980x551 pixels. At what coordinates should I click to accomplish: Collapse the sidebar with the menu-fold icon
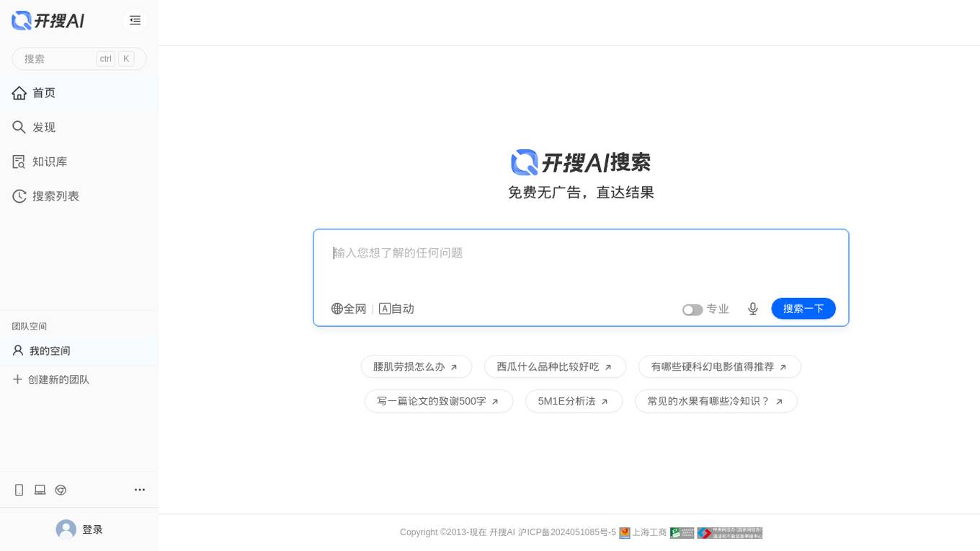click(135, 20)
